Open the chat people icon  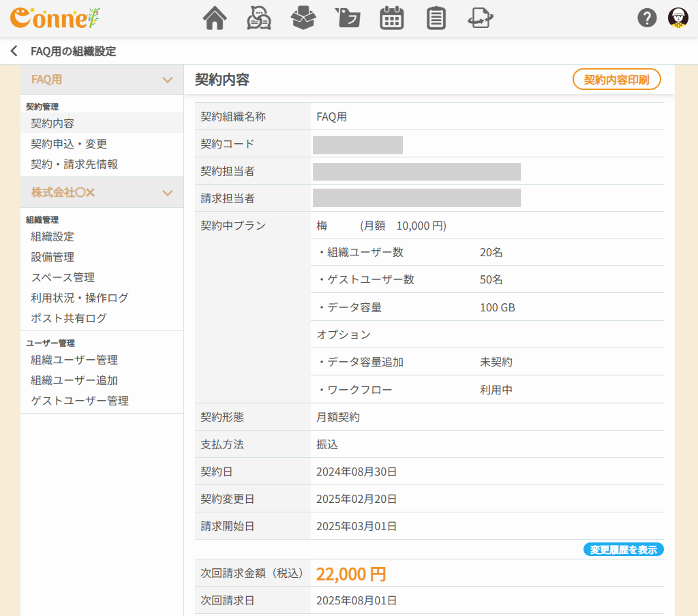click(259, 18)
